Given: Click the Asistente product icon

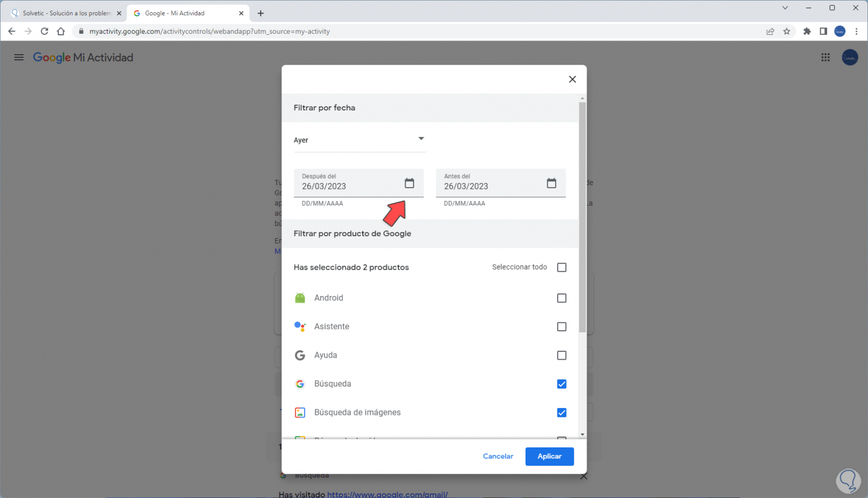Looking at the screenshot, I should 300,327.
